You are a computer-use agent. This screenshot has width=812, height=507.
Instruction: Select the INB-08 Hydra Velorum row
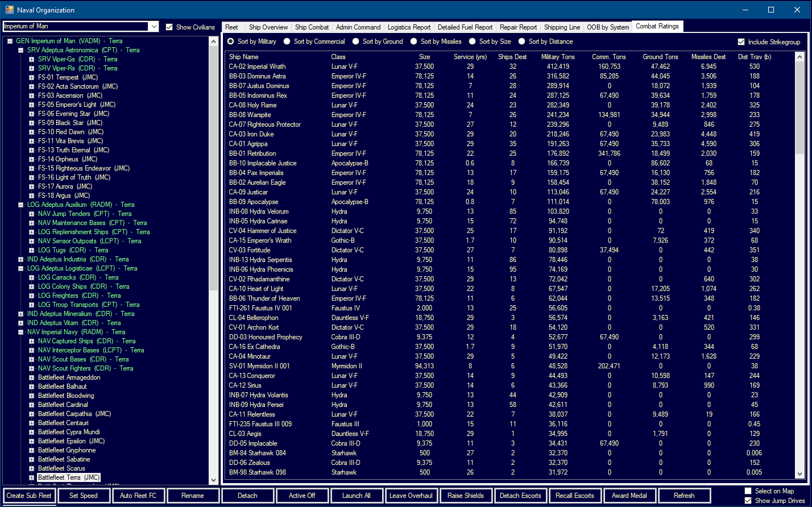coord(510,211)
